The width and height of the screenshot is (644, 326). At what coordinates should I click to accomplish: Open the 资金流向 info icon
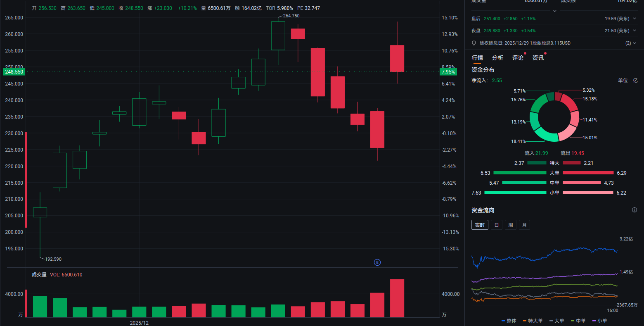pos(634,210)
